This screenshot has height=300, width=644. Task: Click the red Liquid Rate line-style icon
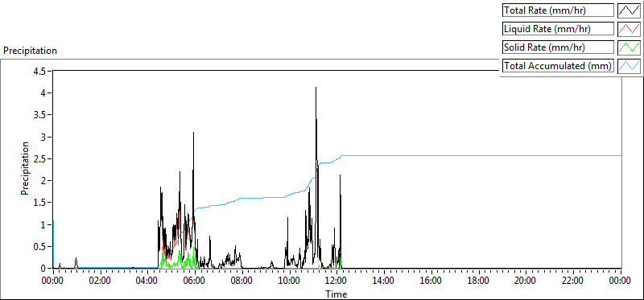[x=629, y=29]
